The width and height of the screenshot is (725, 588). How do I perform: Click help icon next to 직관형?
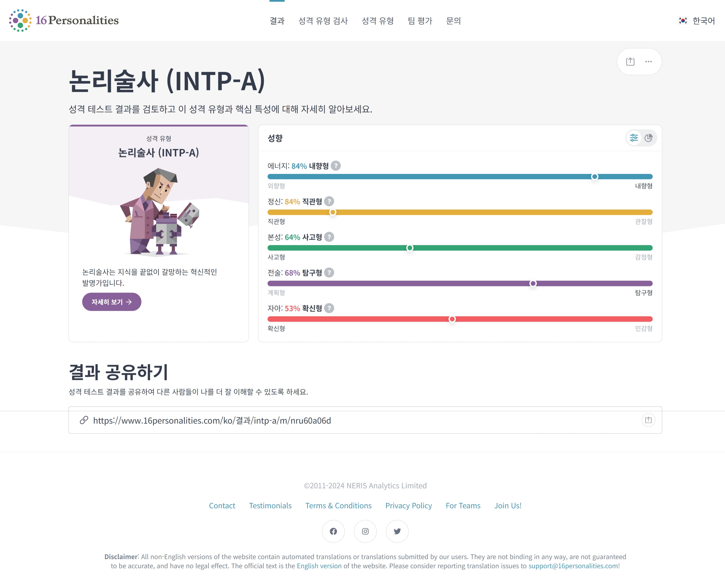pyautogui.click(x=329, y=202)
